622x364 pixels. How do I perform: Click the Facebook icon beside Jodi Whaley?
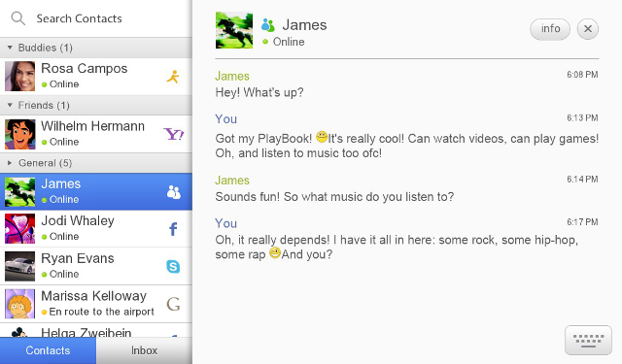[x=173, y=229]
